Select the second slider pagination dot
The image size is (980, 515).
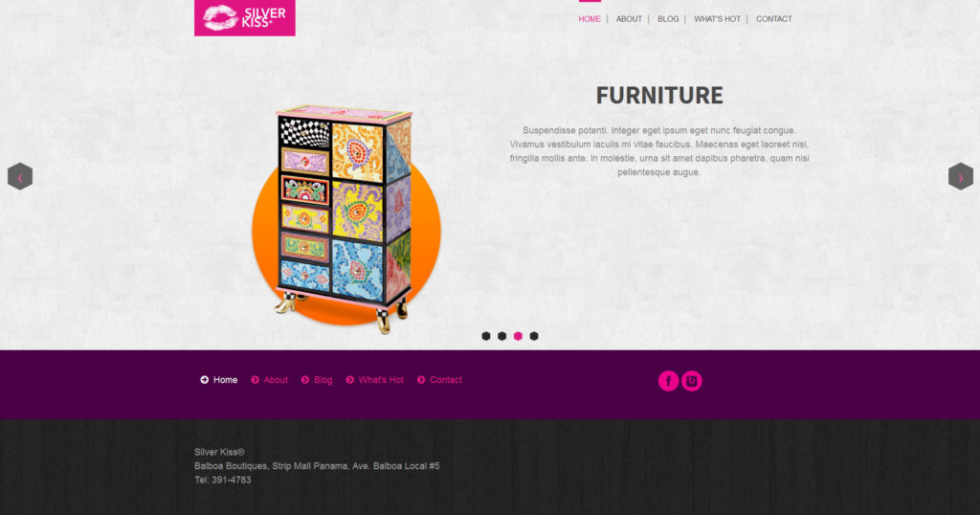click(x=501, y=336)
